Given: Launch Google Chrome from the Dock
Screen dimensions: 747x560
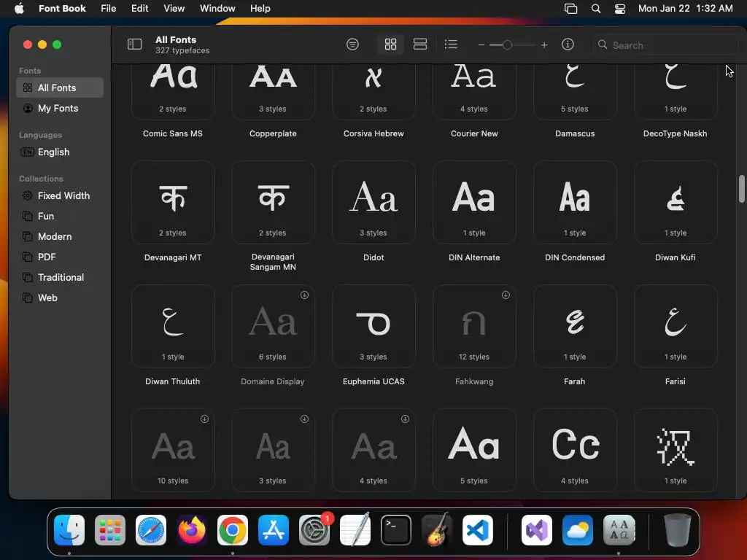Looking at the screenshot, I should [x=233, y=530].
